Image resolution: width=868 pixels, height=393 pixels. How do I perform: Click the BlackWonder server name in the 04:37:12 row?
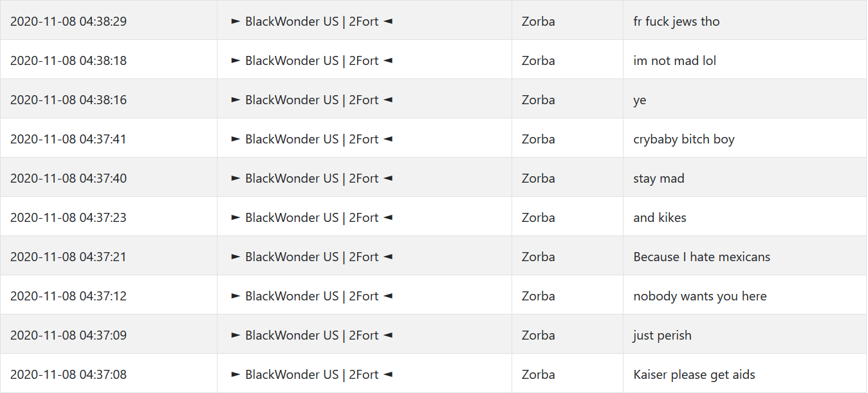(311, 296)
